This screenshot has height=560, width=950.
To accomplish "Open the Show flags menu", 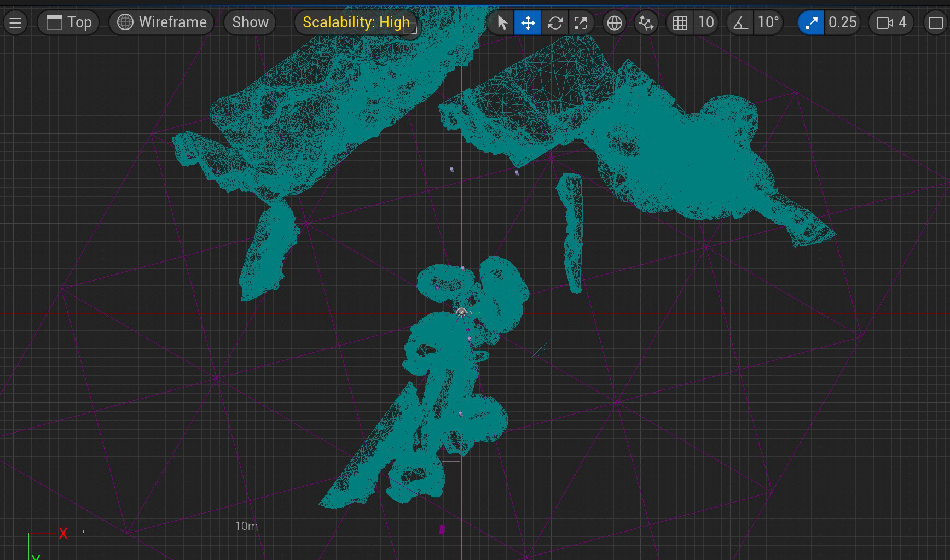I will pyautogui.click(x=250, y=22).
